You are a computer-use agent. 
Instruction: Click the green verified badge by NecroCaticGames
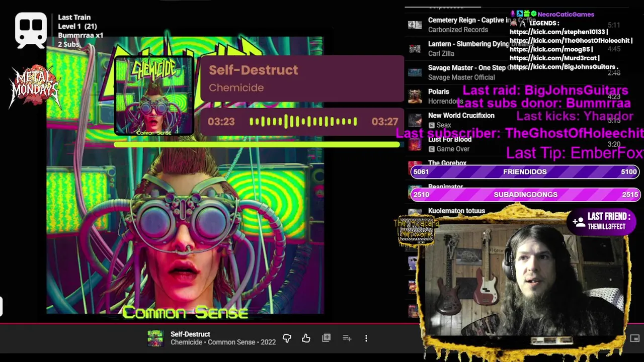coord(533,14)
